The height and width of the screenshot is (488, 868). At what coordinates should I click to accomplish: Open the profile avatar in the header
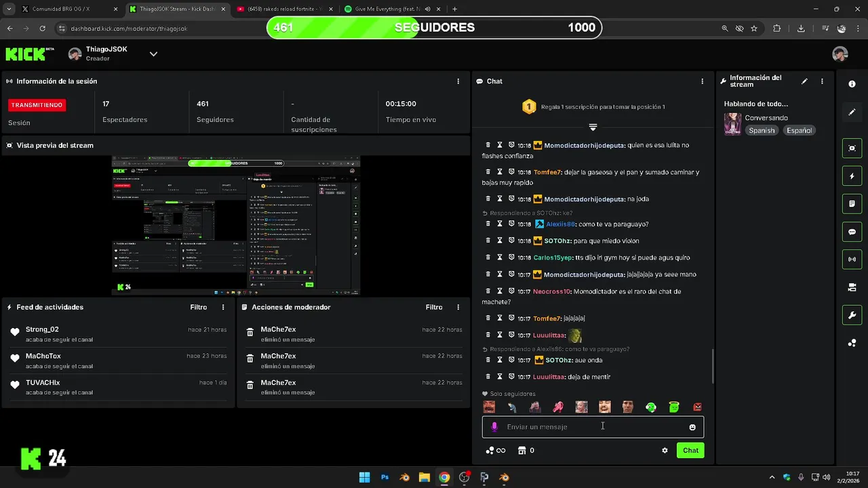coord(840,54)
